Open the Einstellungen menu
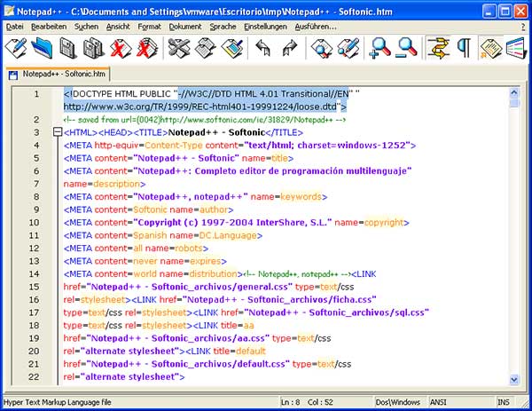The height and width of the screenshot is (411, 532). point(265,27)
